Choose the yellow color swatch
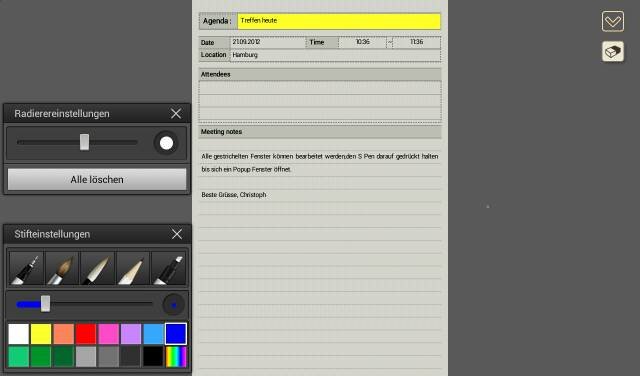640x376 pixels. pos(41,334)
